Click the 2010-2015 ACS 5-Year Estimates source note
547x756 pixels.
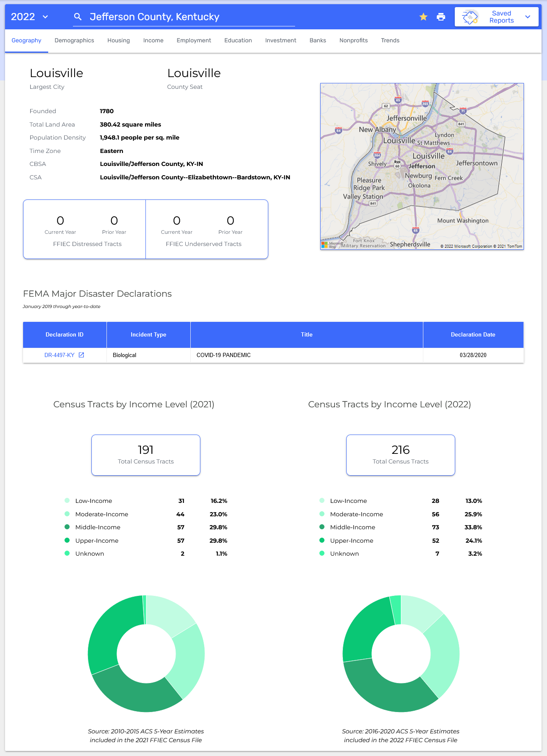tap(146, 735)
